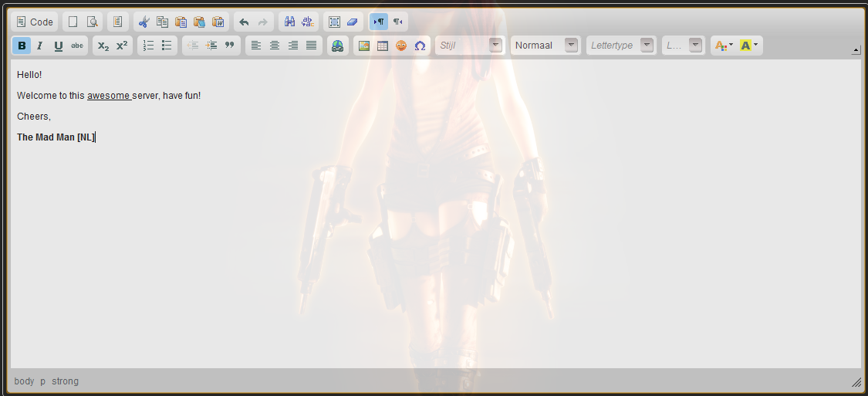Screen dimensions: 868x396
Task: Paste as plain text
Action: [199, 22]
